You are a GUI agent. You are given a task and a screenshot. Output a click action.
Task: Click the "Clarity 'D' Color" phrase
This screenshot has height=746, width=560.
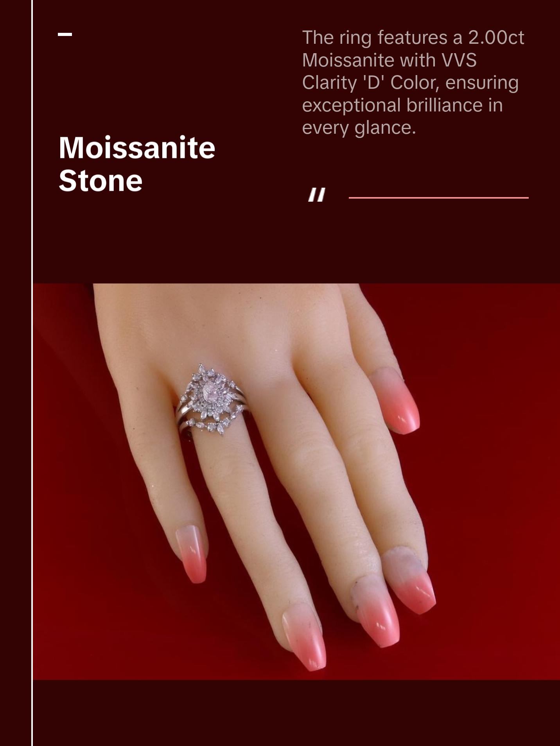371,82
